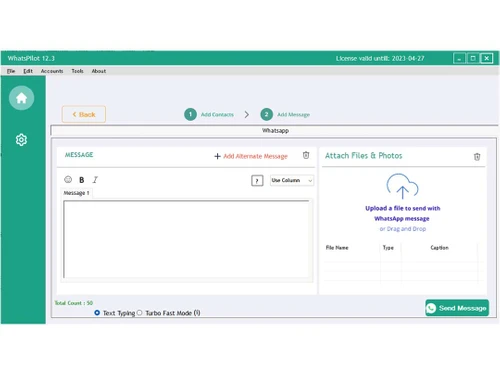
Task: Close the WhatsPilot window
Action: pyautogui.click(x=486, y=59)
